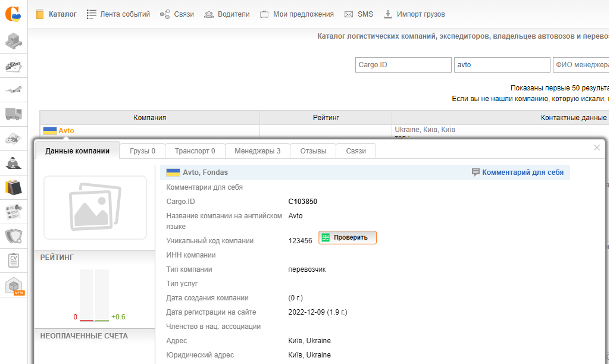The height and width of the screenshot is (364, 610).
Task: Click the box icon with NEW badge
Action: click(14, 285)
